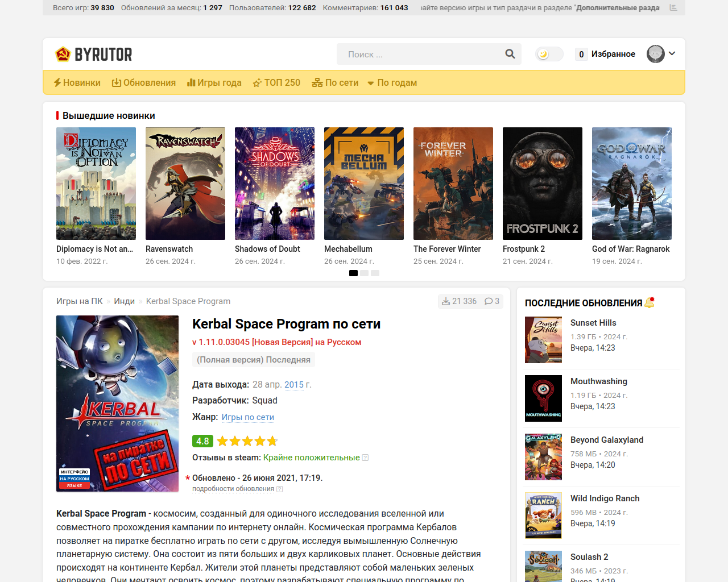Expand подробности обновления details
This screenshot has height=582, width=728.
point(233,489)
